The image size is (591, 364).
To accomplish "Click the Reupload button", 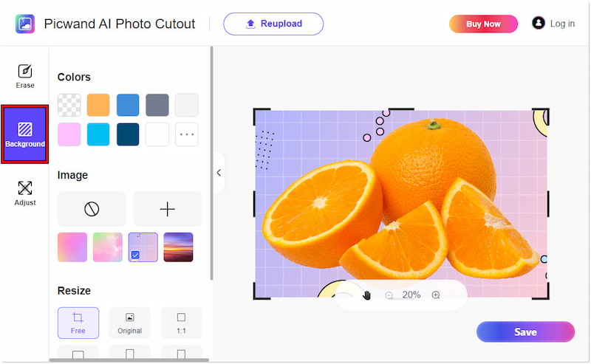I will coord(273,24).
